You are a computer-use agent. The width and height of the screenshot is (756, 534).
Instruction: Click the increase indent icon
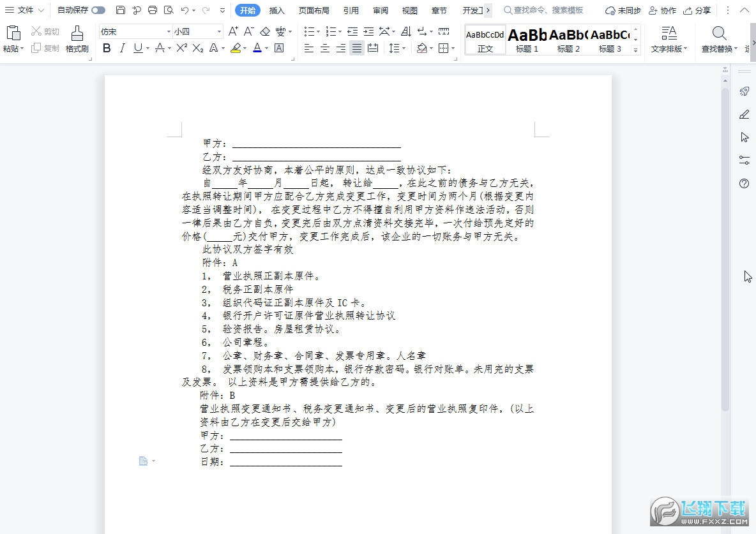pyautogui.click(x=368, y=31)
